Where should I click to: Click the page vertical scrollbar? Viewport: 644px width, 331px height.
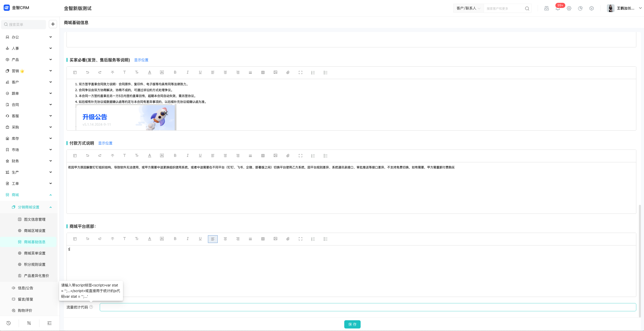640,261
